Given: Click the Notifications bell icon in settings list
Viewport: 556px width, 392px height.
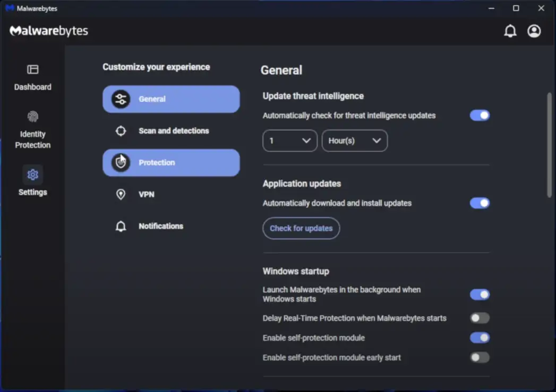Looking at the screenshot, I should click(121, 227).
